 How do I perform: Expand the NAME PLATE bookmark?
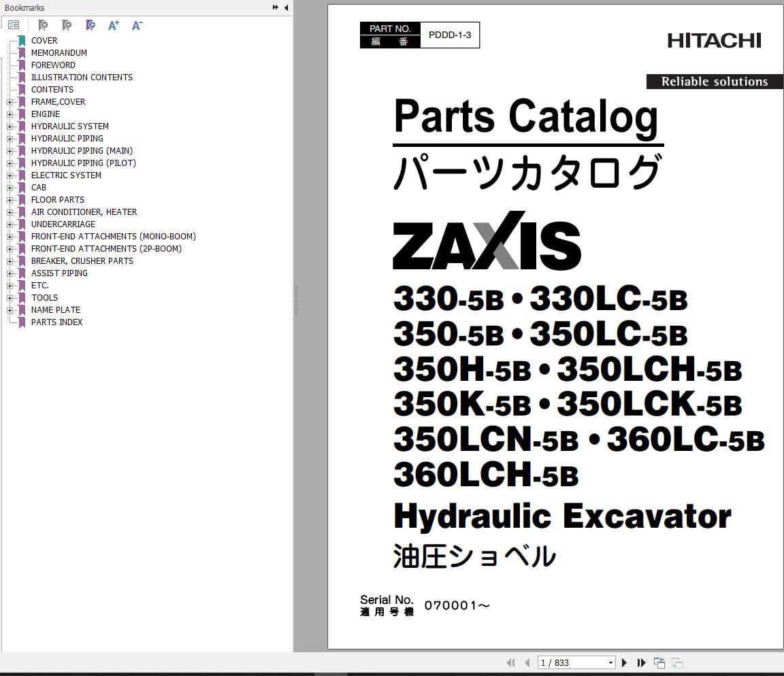tap(10, 310)
